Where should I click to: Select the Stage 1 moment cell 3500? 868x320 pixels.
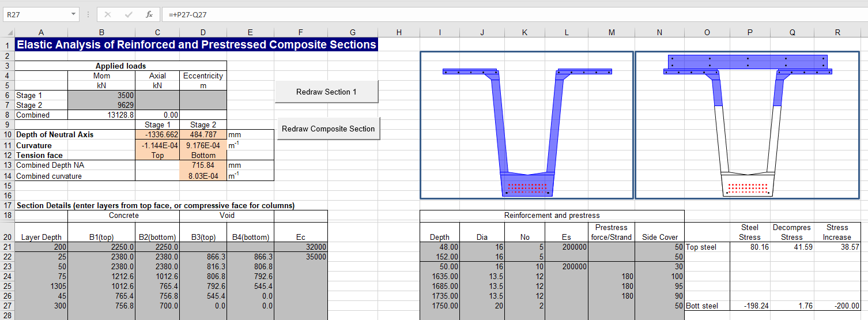(101, 95)
